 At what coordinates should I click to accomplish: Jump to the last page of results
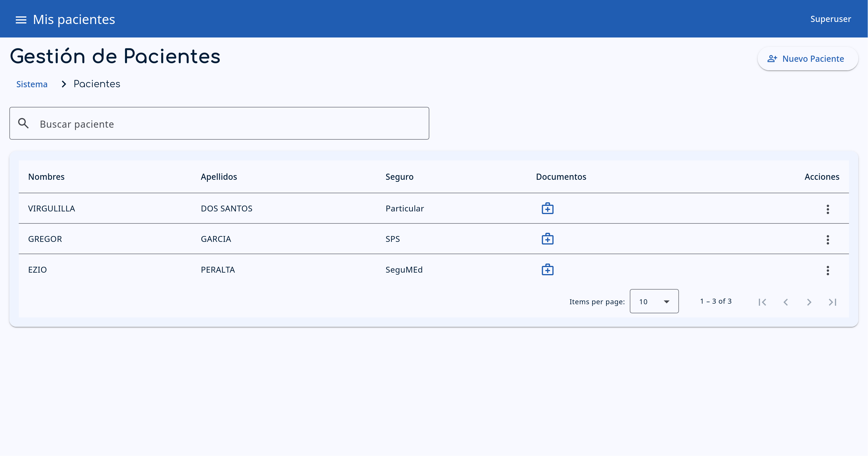pos(832,302)
